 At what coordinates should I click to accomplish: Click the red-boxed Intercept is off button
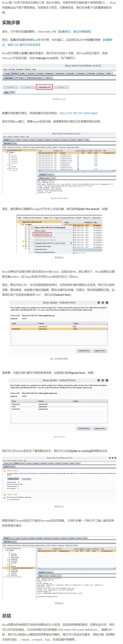coord(44,87)
